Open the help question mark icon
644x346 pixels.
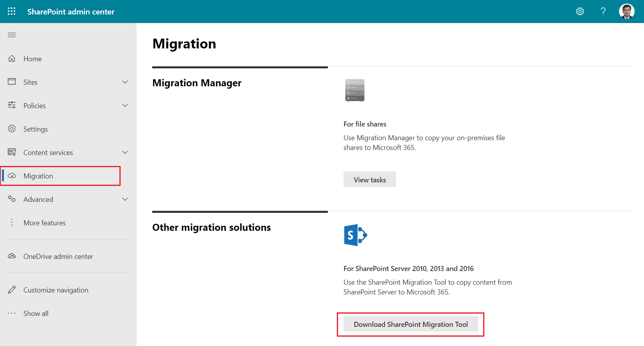603,11
